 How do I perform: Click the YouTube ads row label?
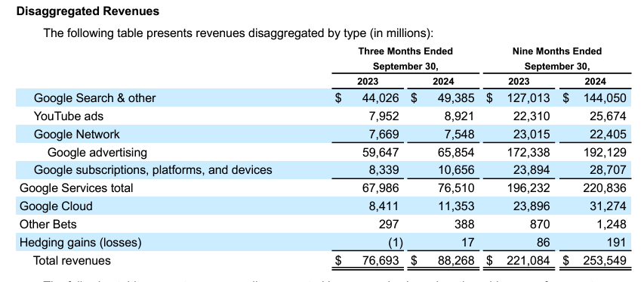[69, 116]
